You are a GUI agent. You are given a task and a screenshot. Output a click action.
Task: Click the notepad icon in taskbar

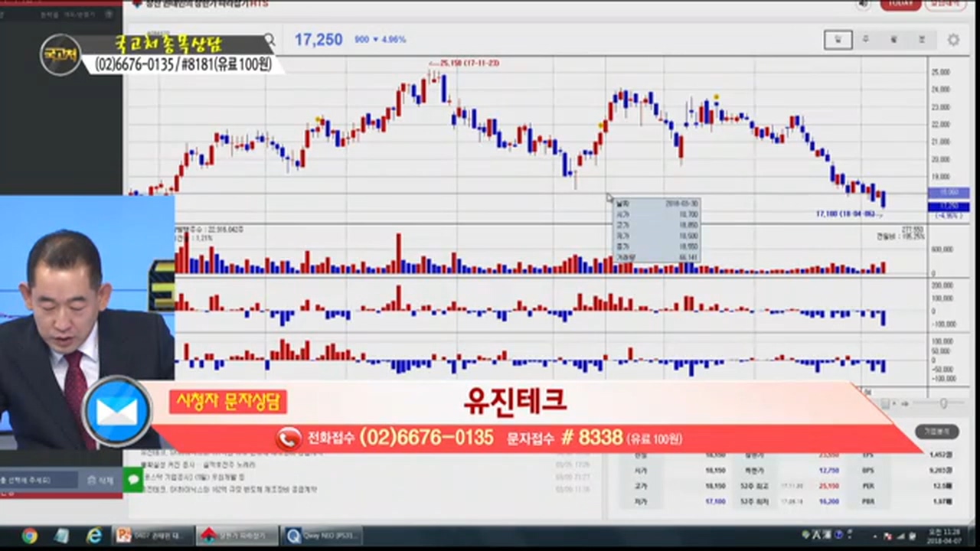click(61, 536)
